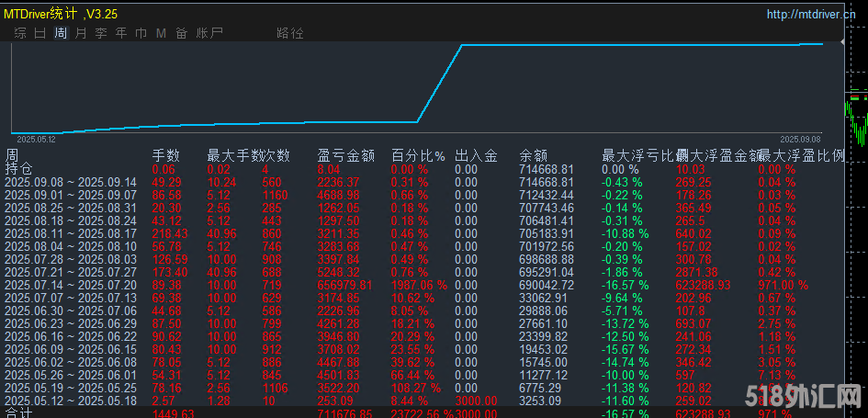Click the 手数 lots column header
This screenshot has width=868, height=418.
pos(165,155)
